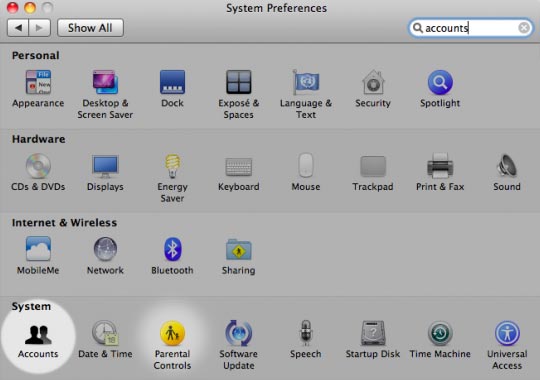Click the search magnifier icon
Viewport: 540px width, 380px height.
[x=417, y=28]
